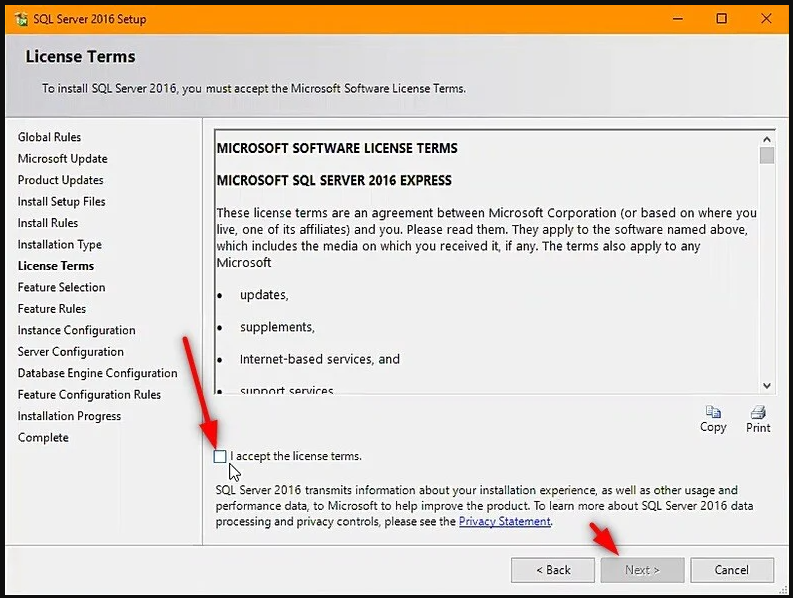The height and width of the screenshot is (598, 793).
Task: Maximize the SQL Server 2016 Setup window
Action: tap(722, 19)
